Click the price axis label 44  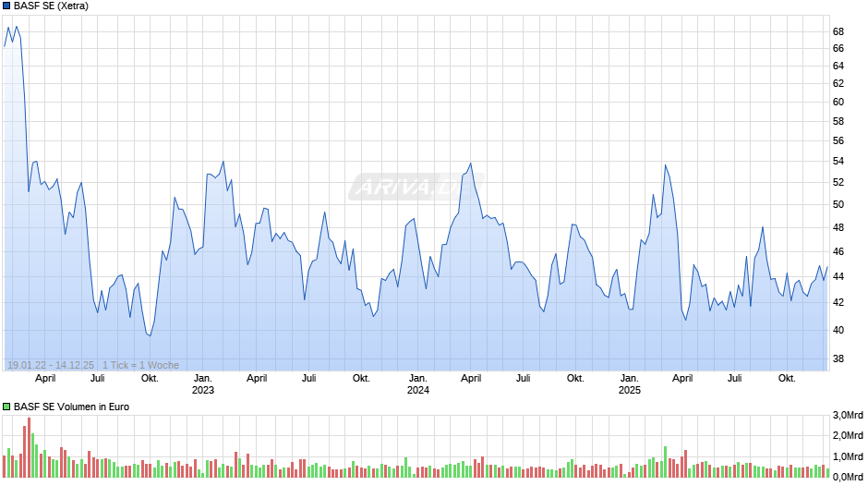coord(838,276)
